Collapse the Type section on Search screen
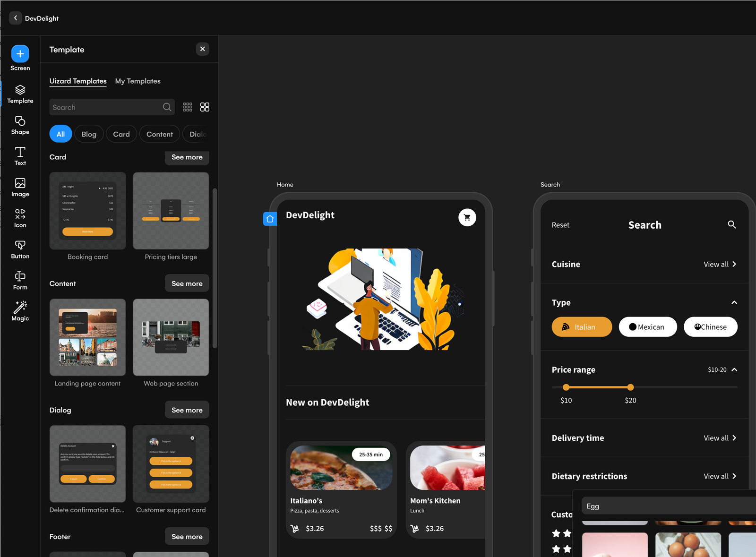The image size is (756, 557). point(734,302)
